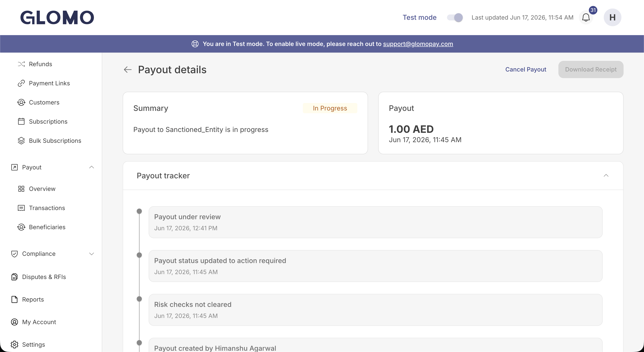Click the Customers icon
The image size is (644, 352).
pos(21,102)
